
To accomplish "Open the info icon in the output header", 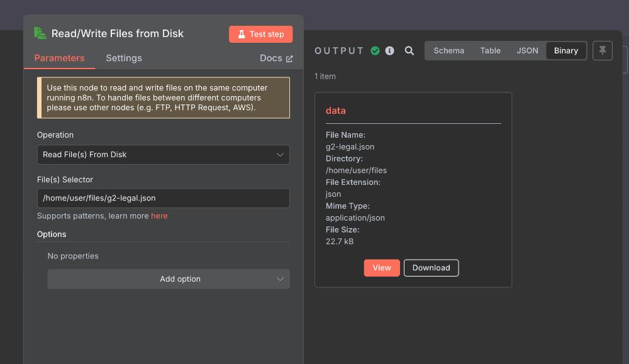I will (x=389, y=50).
